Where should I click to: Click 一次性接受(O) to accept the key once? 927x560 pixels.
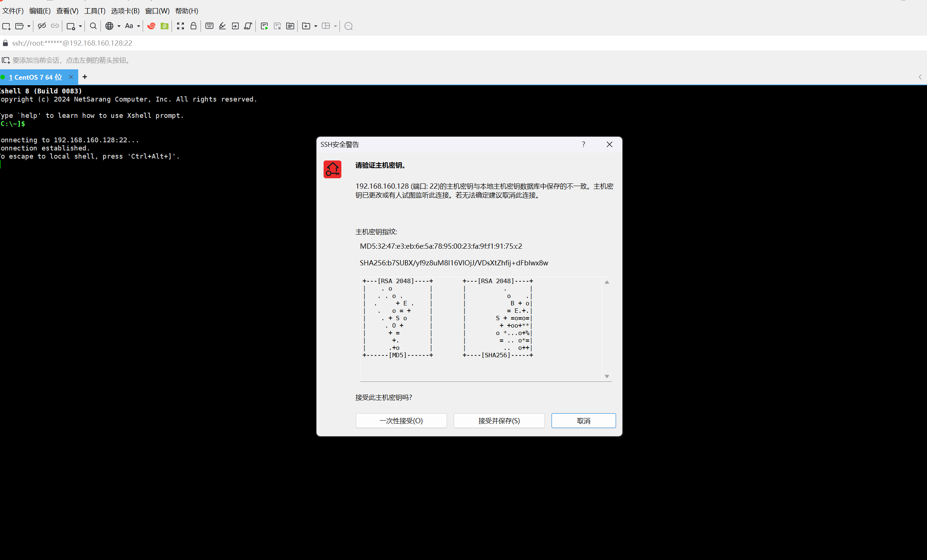401,421
